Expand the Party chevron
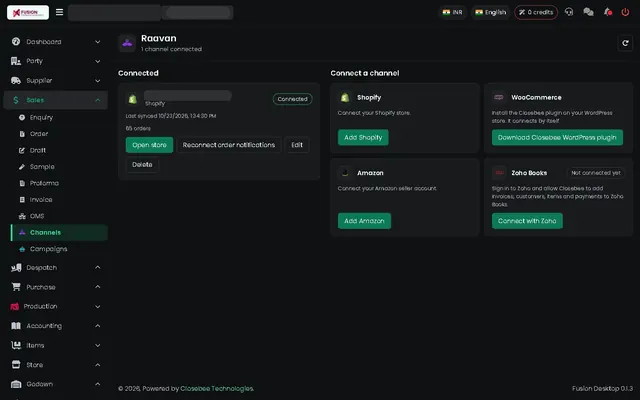Viewport: 640px width, 400px height. pos(98,61)
